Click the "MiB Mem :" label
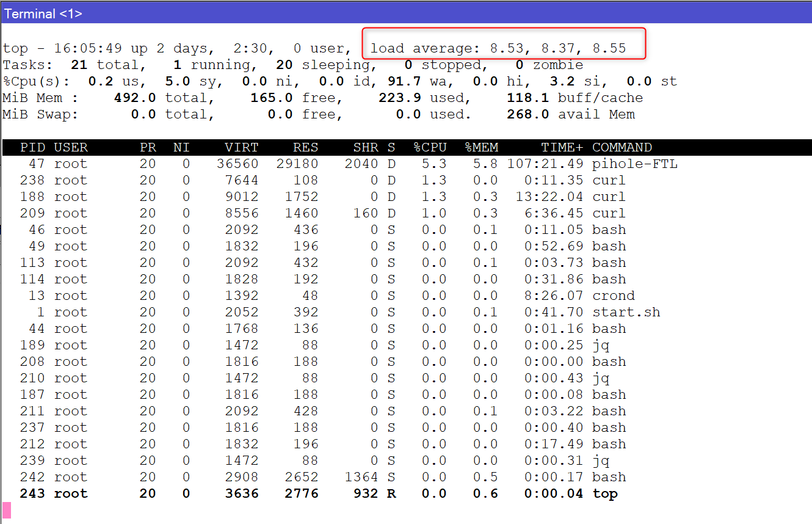Screen dimensions: 812x524 pyautogui.click(x=40, y=98)
